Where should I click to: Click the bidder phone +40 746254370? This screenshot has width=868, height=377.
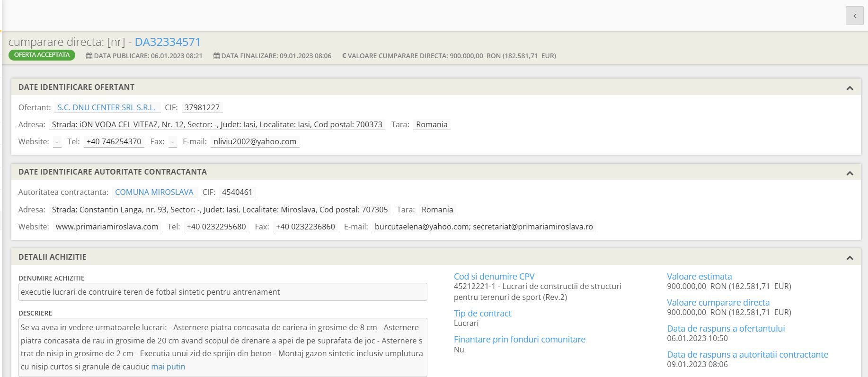point(114,141)
